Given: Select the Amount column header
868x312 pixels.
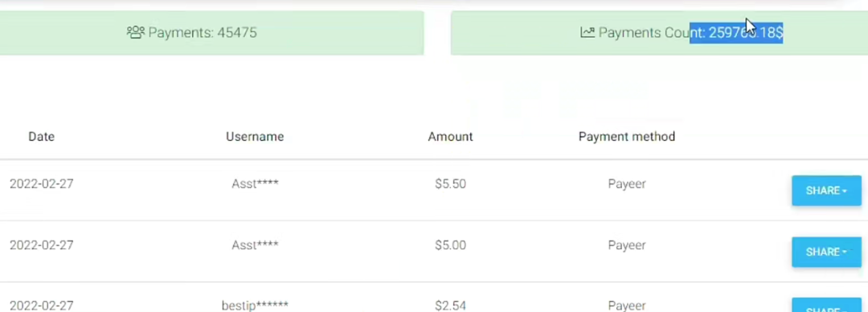Looking at the screenshot, I should tap(450, 137).
